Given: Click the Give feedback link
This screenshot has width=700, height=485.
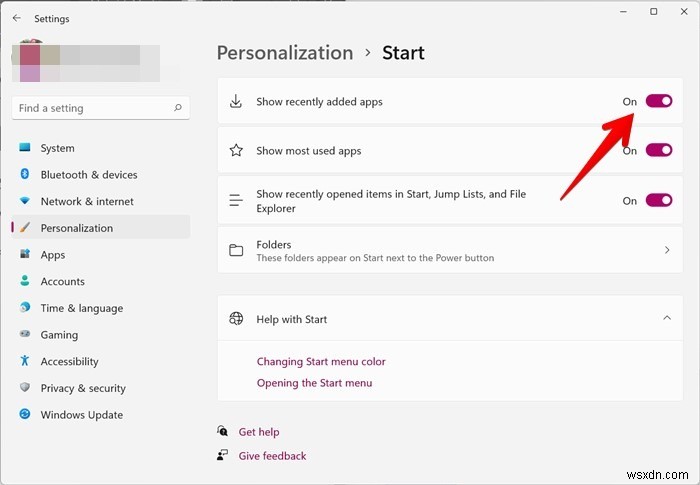Looking at the screenshot, I should 272,456.
